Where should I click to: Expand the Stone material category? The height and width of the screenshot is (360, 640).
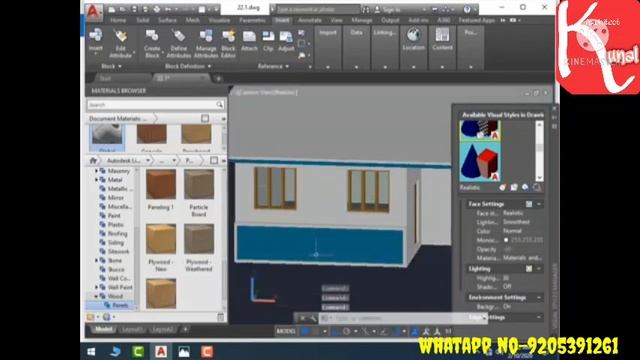(96, 260)
